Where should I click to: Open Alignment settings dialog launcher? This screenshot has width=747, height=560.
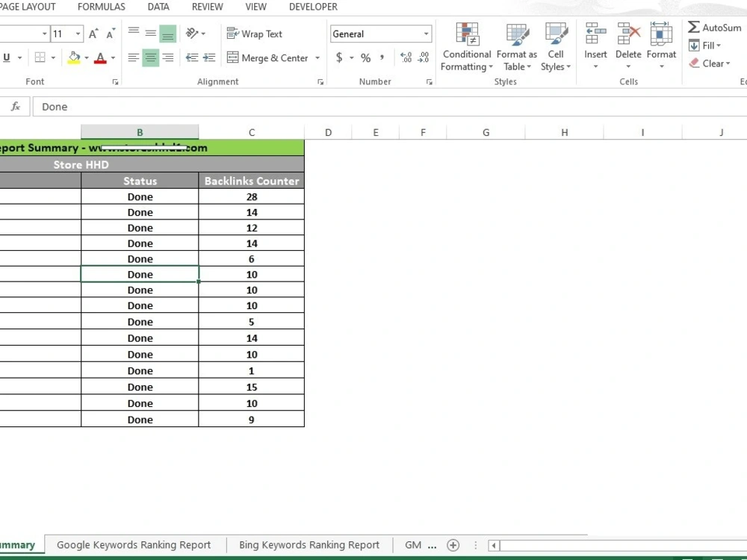pyautogui.click(x=320, y=82)
